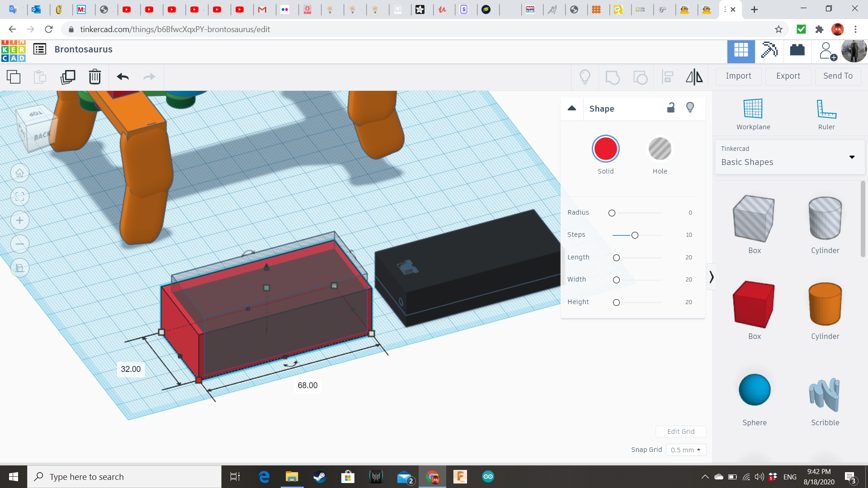Switch to Bricks mode tab
This screenshot has width=868, height=488.
pyautogui.click(x=797, y=50)
